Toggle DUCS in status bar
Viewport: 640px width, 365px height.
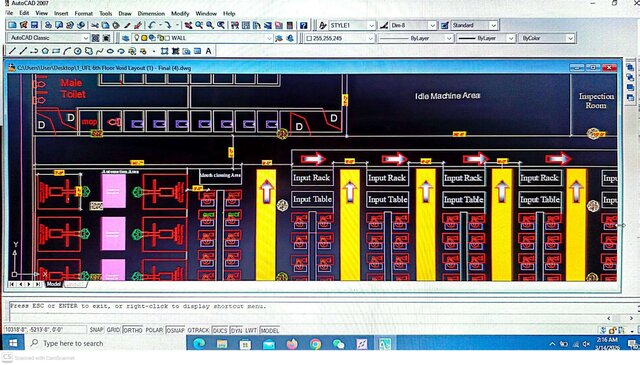click(220, 330)
